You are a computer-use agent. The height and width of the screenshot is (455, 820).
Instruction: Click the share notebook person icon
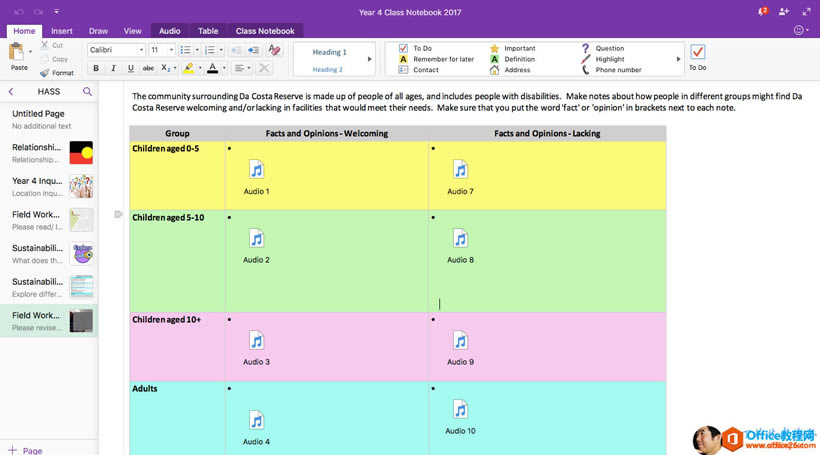pos(784,11)
